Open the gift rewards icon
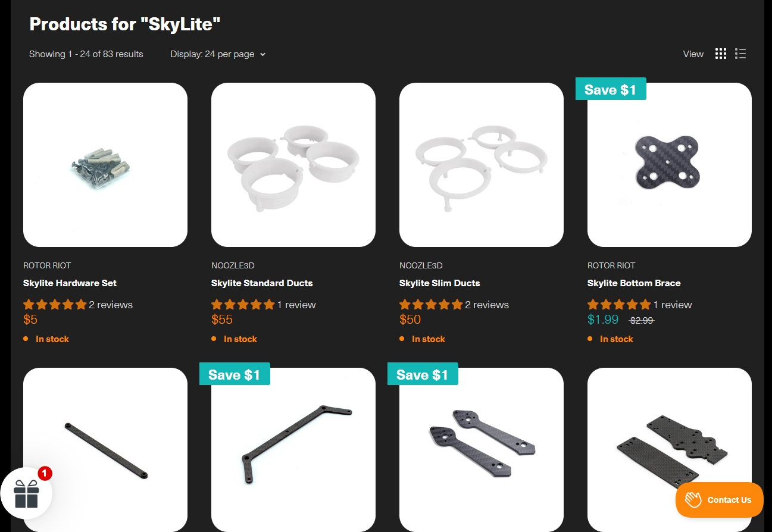The image size is (772, 532). tap(26, 493)
